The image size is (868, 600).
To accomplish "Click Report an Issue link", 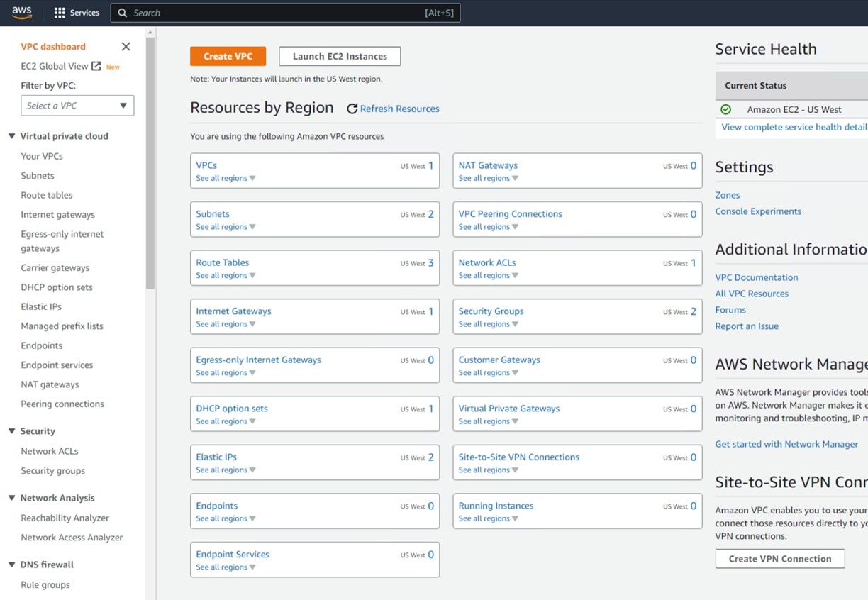I will point(747,326).
